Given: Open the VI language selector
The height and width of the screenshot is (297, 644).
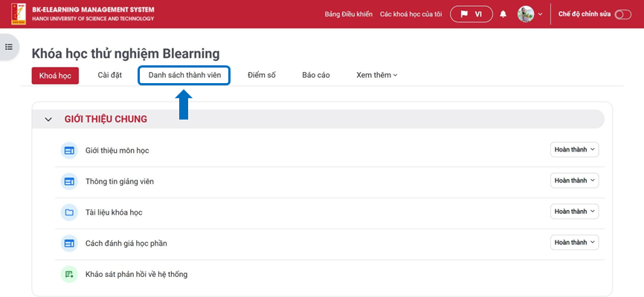Looking at the screenshot, I should pos(471,14).
